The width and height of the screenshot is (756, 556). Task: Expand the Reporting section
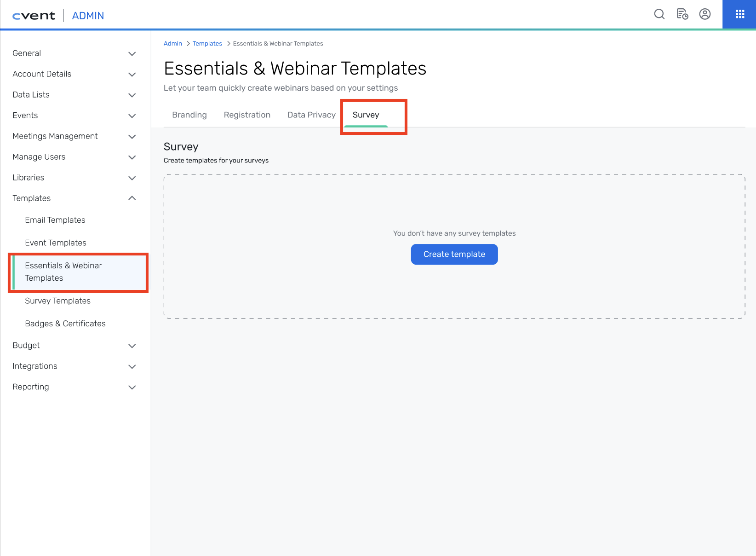click(74, 387)
